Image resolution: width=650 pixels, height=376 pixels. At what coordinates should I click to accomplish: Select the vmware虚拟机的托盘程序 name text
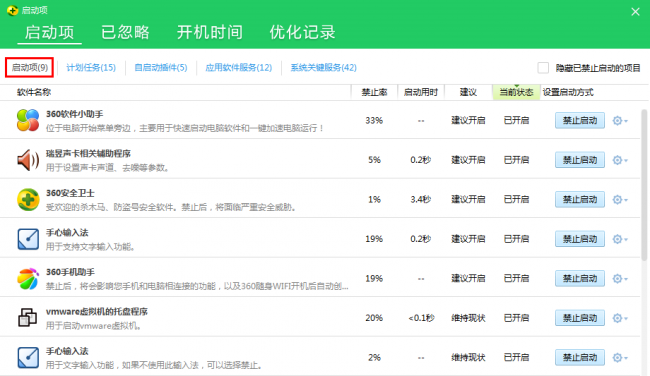tap(97, 311)
